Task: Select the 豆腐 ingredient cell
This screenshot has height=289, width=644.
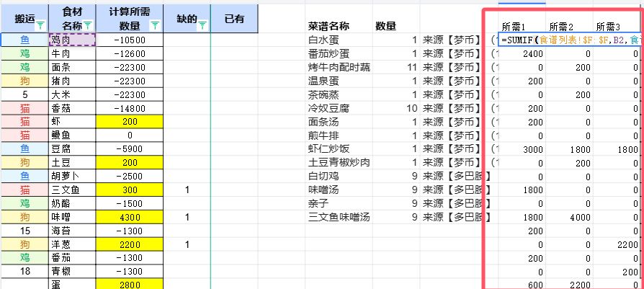Action: (72, 148)
